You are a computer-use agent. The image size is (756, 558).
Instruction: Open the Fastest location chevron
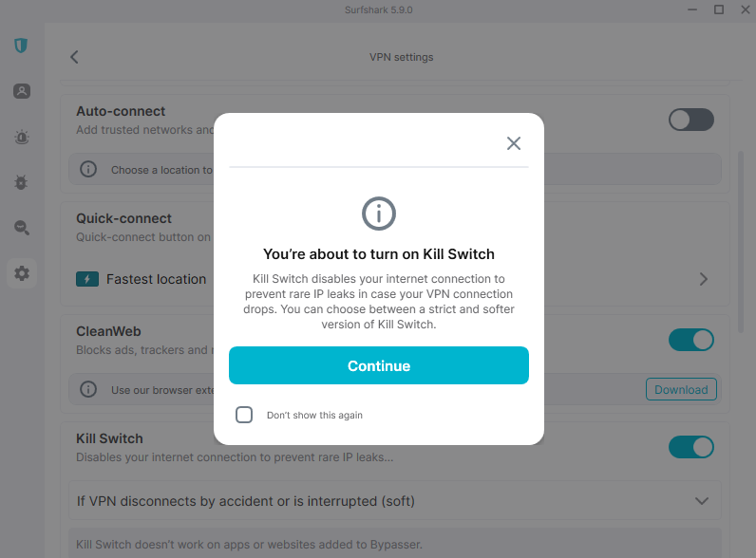(x=704, y=279)
